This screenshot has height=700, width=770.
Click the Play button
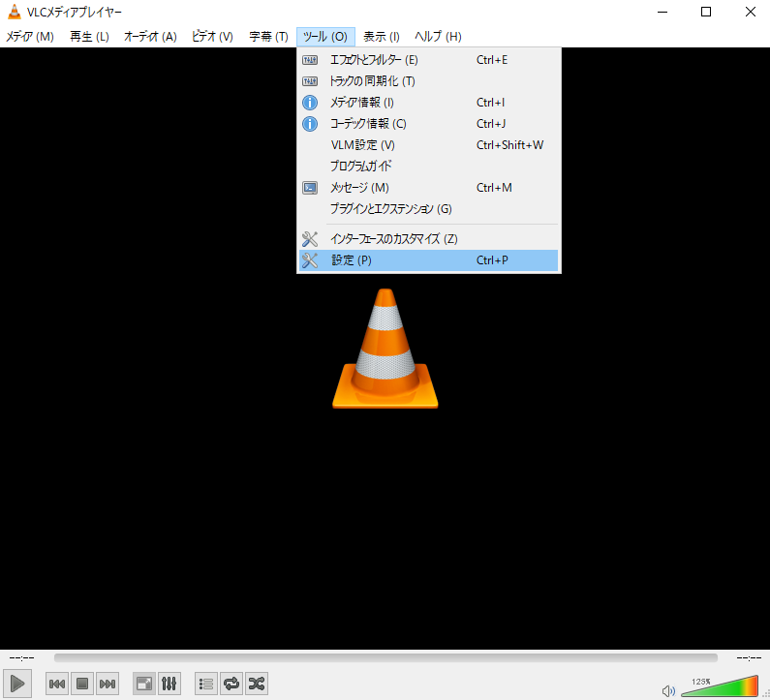coord(17,683)
